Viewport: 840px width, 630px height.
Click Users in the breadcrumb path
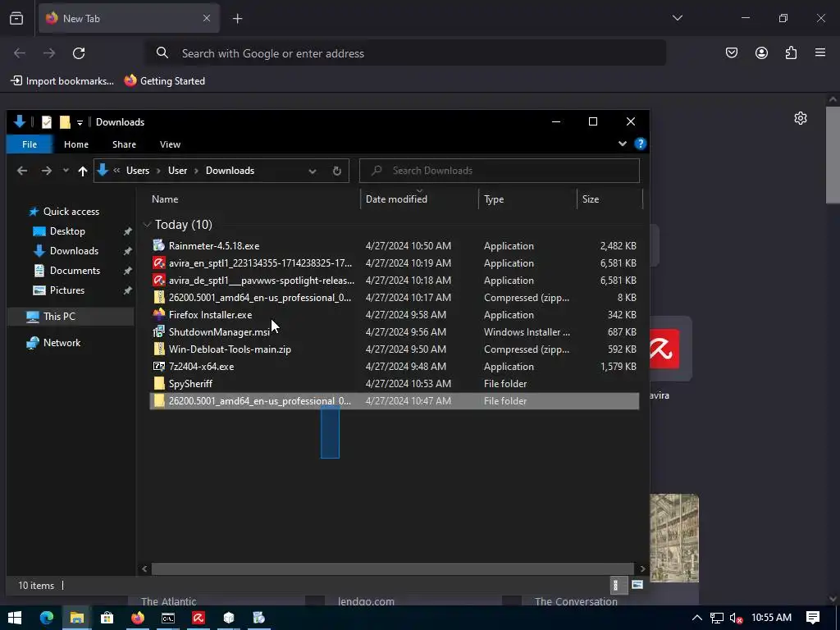pos(138,171)
